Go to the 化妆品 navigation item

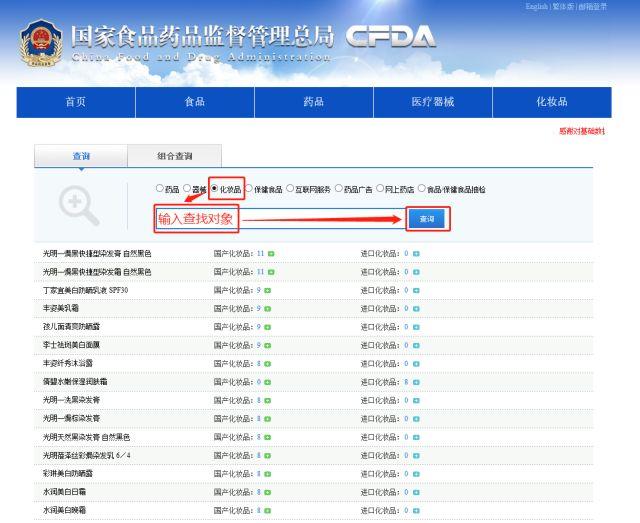(x=552, y=102)
